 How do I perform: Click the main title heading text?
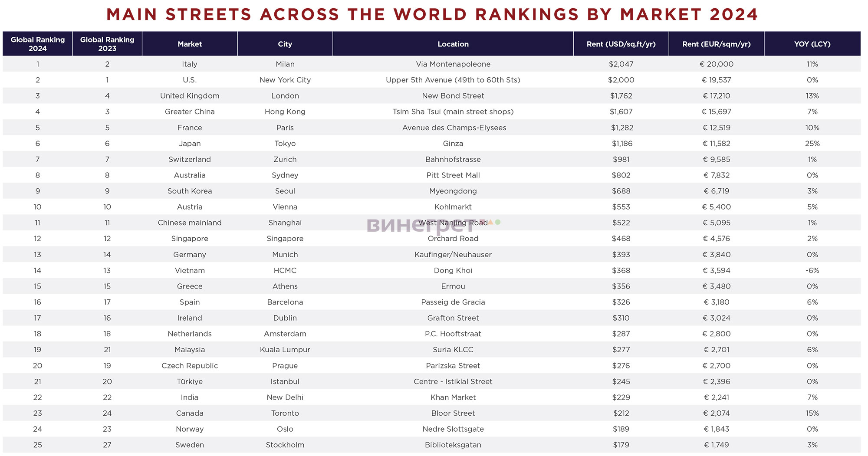pyautogui.click(x=432, y=14)
